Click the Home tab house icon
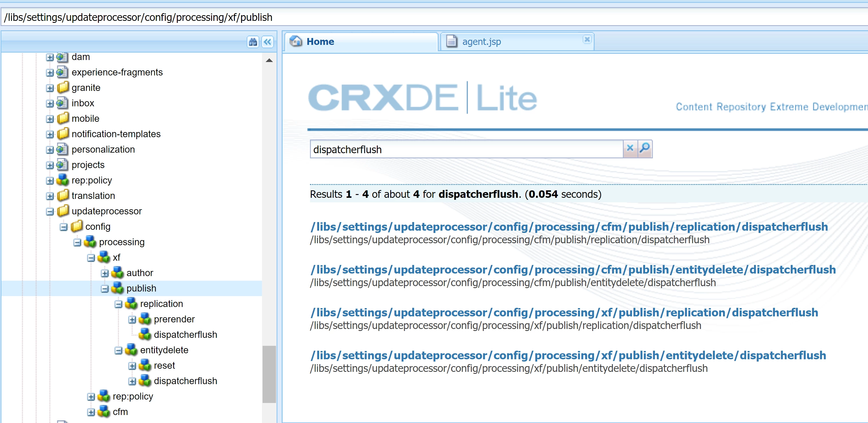The height and width of the screenshot is (423, 868). click(x=296, y=41)
